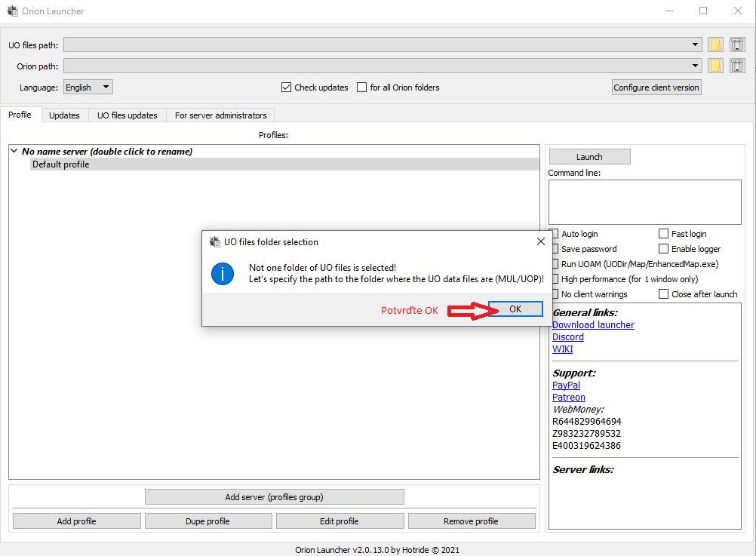Click Add profile button
Viewport: 756px width, 556px height.
click(x=77, y=521)
